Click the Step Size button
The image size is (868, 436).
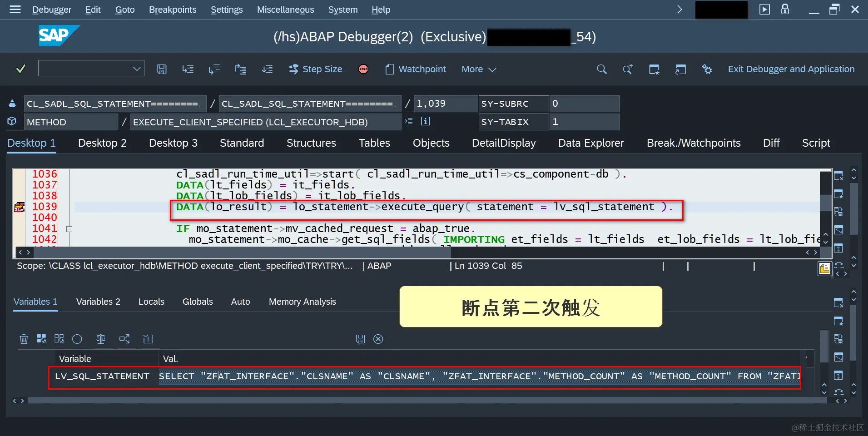point(316,69)
